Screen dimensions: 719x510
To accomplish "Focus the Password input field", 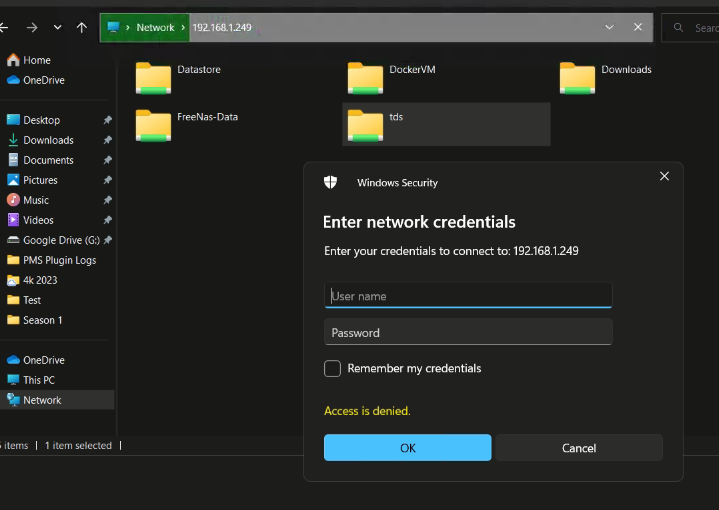I will [x=468, y=333].
